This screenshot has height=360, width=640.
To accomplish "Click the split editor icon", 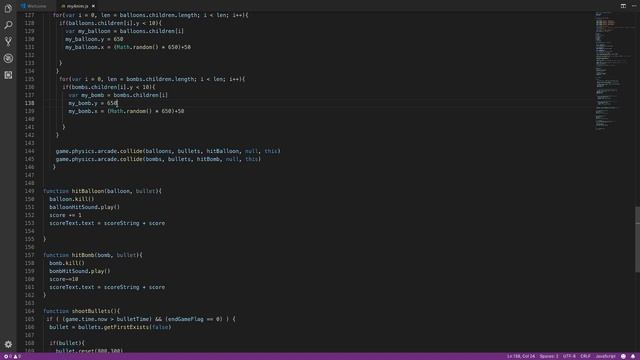I will pos(623,6).
